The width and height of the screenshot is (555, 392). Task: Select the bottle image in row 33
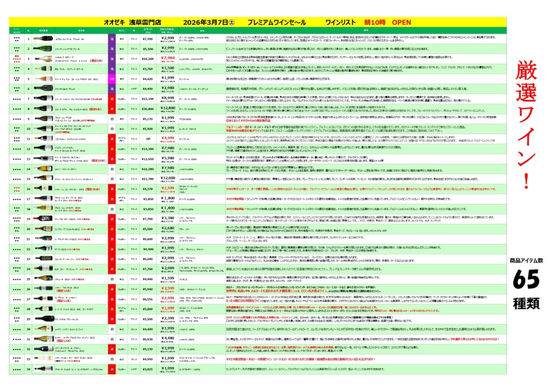tap(42, 359)
